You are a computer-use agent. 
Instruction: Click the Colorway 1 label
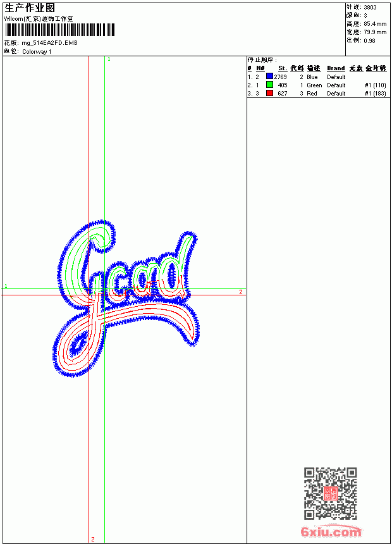37,52
